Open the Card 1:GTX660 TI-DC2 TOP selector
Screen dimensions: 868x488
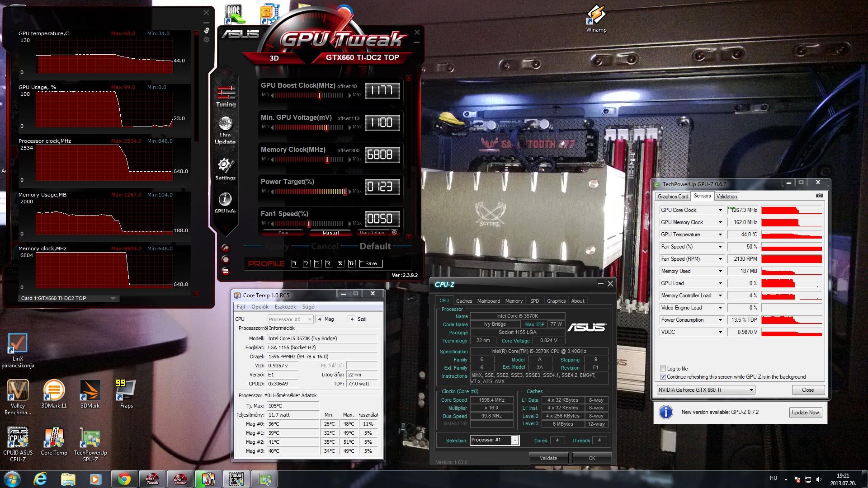click(69, 298)
